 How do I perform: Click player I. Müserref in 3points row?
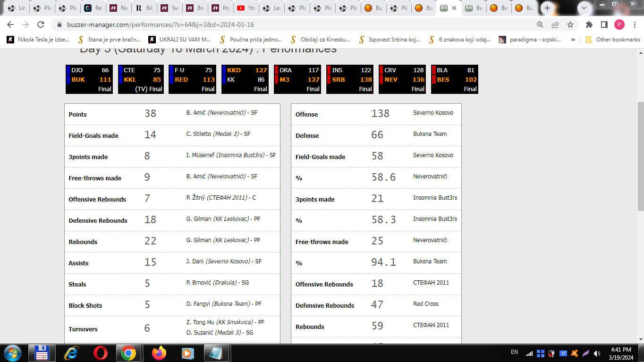200,155
